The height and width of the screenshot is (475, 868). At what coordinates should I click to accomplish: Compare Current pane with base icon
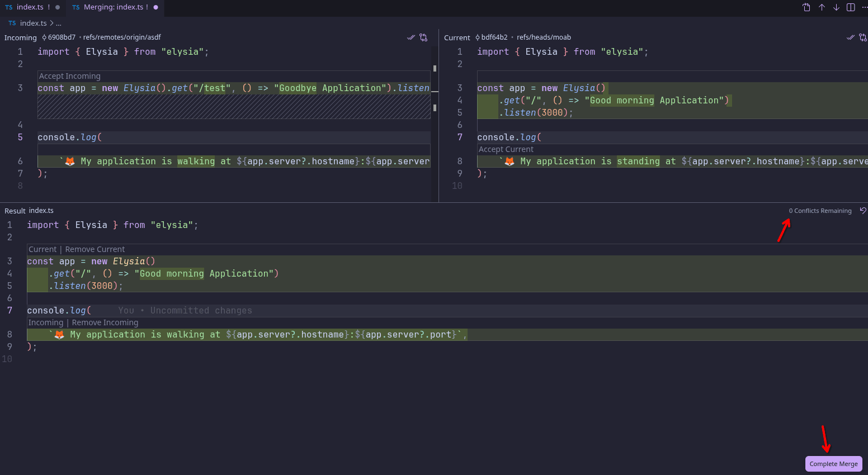[x=863, y=37]
